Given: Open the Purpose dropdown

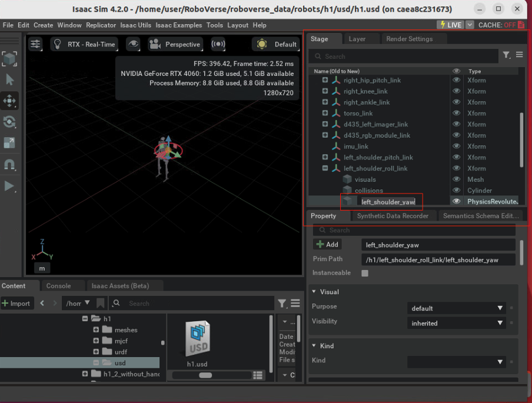Looking at the screenshot, I should point(456,308).
